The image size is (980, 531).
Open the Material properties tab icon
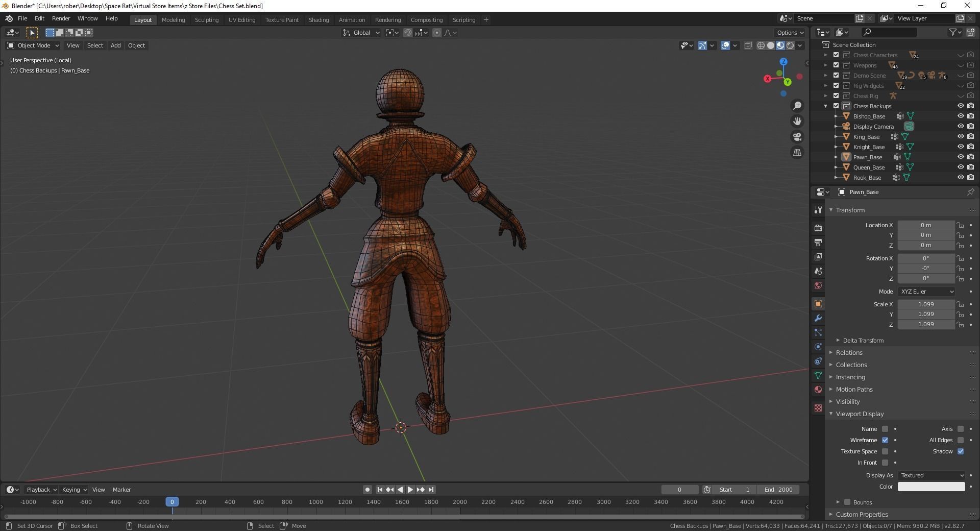coord(818,390)
